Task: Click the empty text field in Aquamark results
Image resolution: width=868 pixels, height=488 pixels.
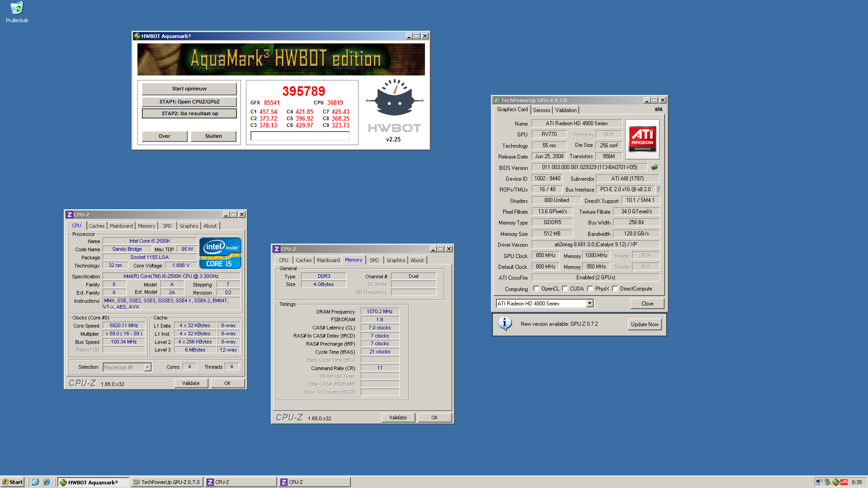Action: (300, 136)
